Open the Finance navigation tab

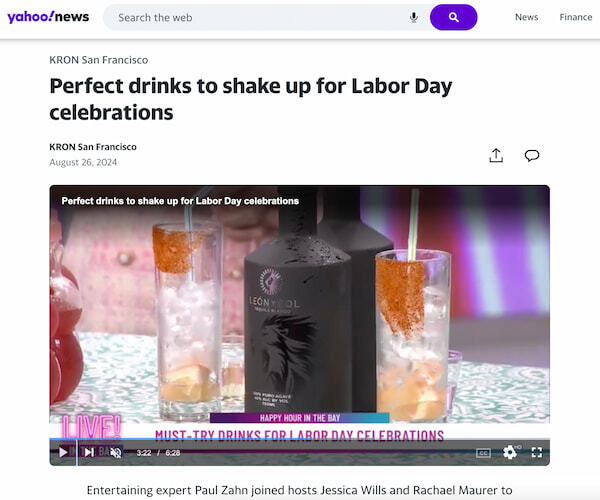[576, 17]
